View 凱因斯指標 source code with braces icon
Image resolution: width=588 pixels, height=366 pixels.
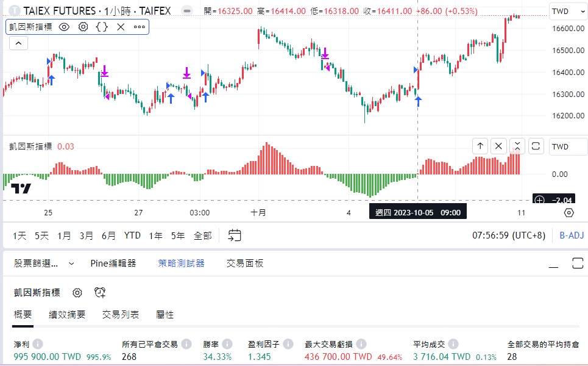click(x=101, y=27)
